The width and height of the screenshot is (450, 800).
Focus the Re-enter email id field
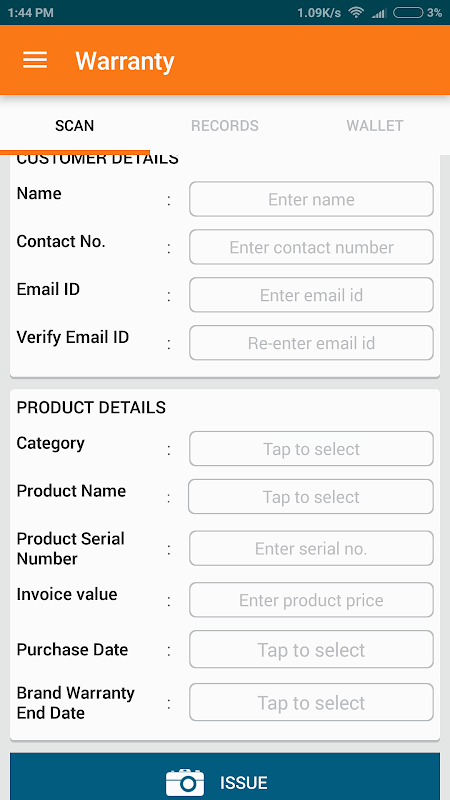(x=311, y=343)
